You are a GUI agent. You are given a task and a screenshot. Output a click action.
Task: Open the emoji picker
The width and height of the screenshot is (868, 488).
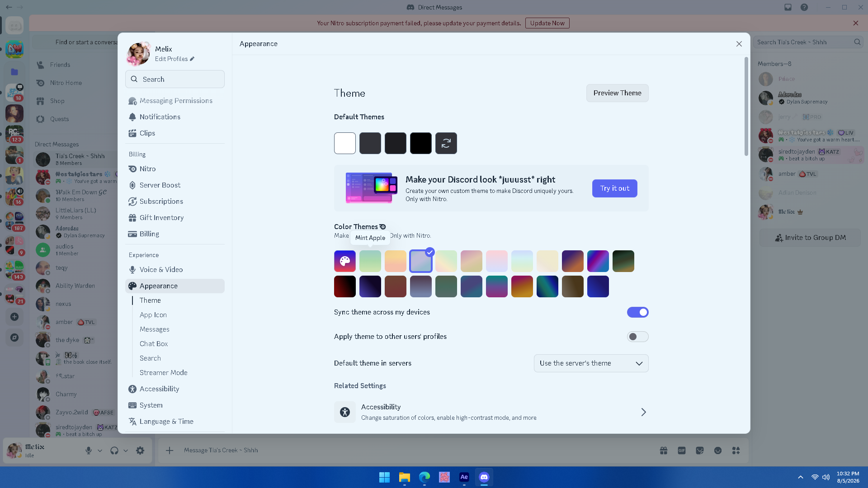[x=718, y=450]
